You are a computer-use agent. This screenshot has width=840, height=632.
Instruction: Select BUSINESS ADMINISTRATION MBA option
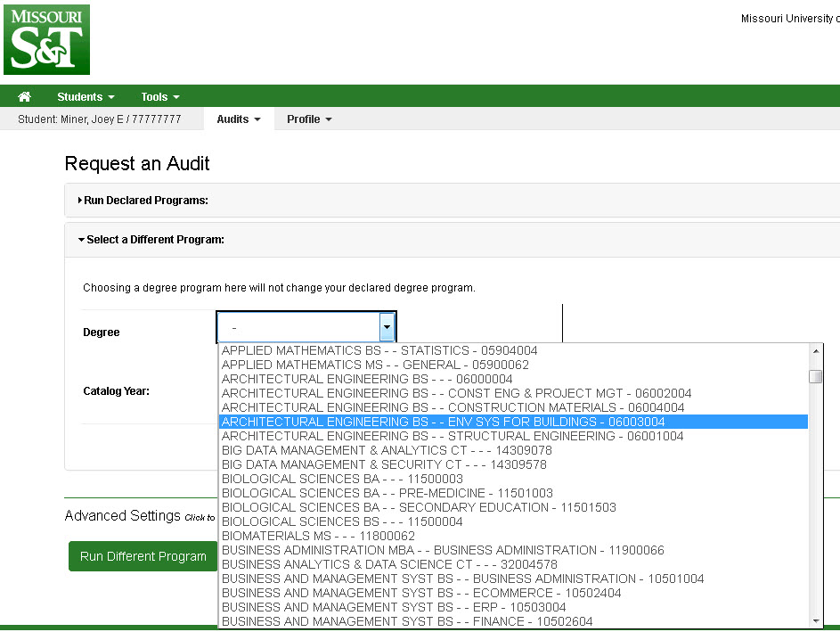[513, 550]
